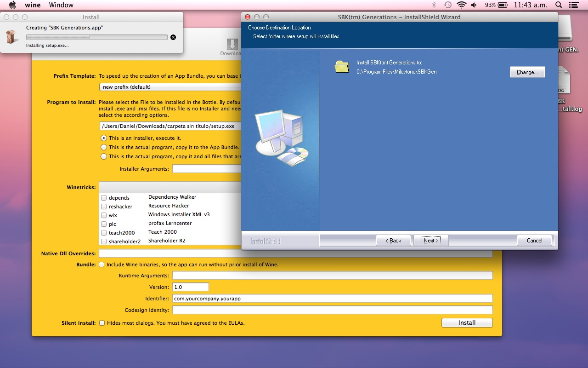Screen dimensions: 588x368
Task: Open the wine application menu
Action: 33,5
